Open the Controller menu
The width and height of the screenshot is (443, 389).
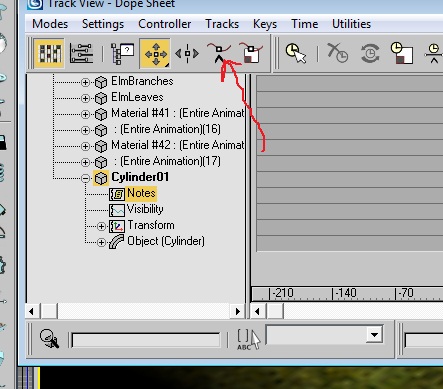tap(164, 24)
